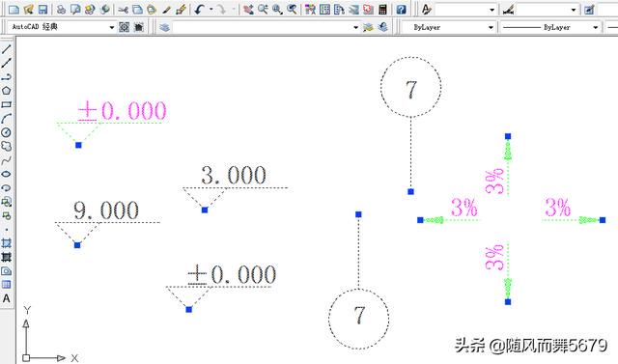The image size is (618, 364).
Task: Select the Multiline Text tool
Action: point(7,298)
